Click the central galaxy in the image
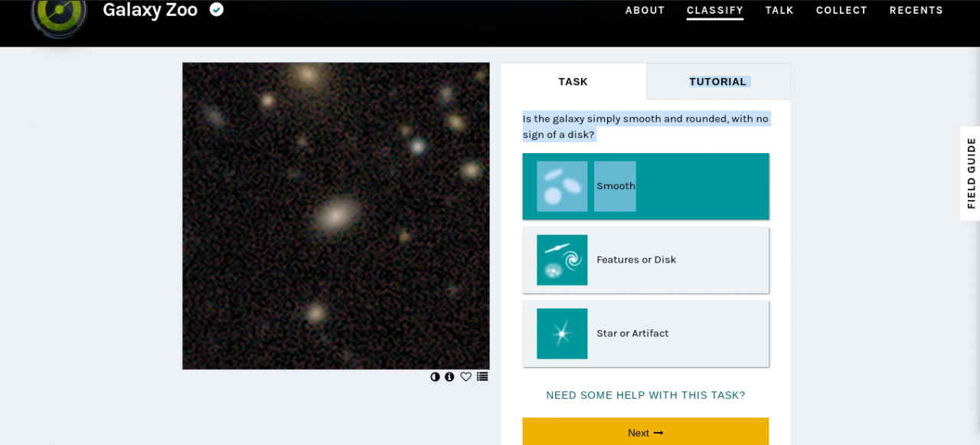980x445 pixels. point(335,214)
